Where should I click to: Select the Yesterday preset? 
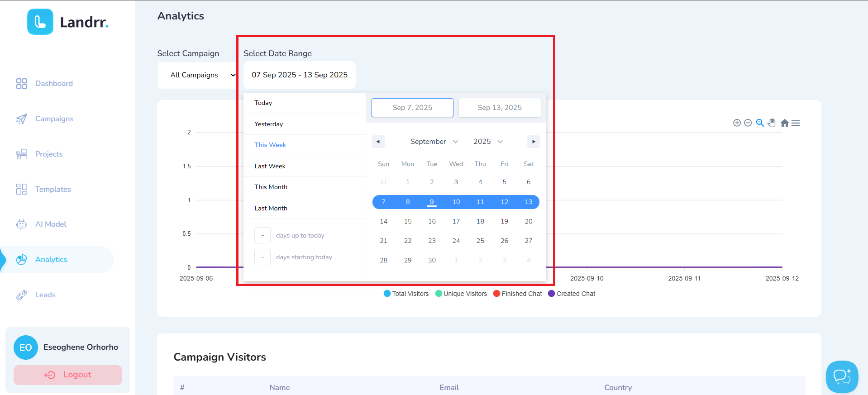click(x=305, y=124)
